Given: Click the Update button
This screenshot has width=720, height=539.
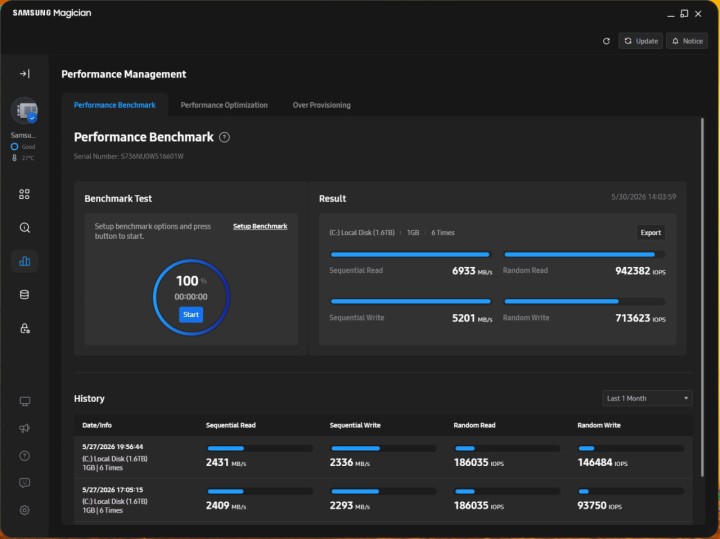Looking at the screenshot, I should point(641,41).
